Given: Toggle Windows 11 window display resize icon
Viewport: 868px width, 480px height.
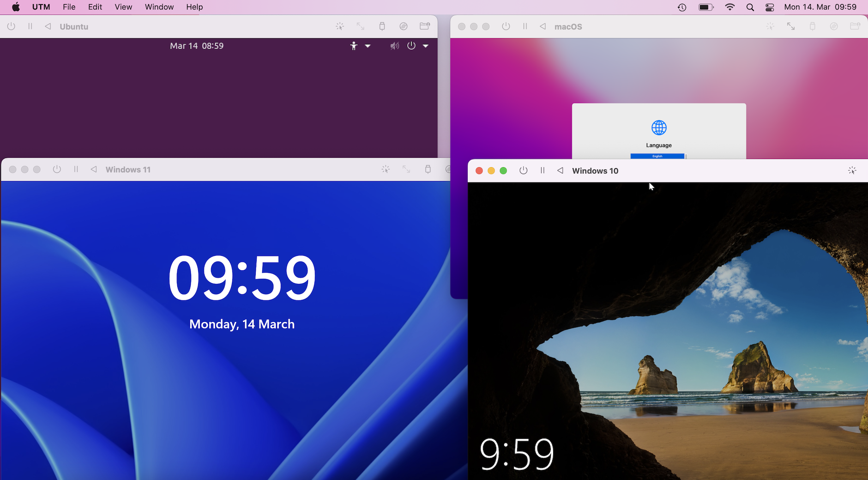Looking at the screenshot, I should click(x=406, y=170).
